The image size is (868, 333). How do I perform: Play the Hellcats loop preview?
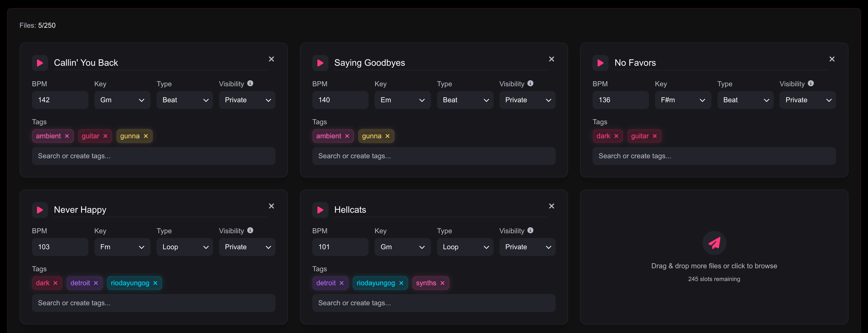[x=320, y=210]
